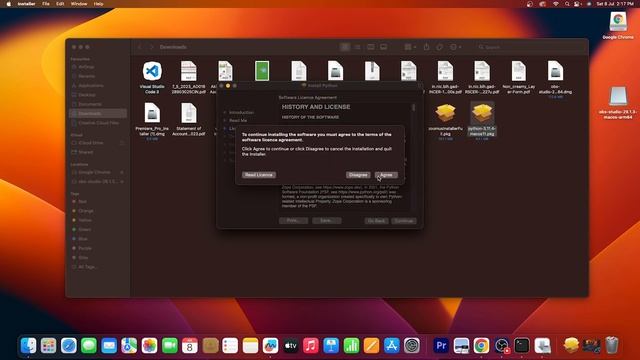Image resolution: width=640 pixels, height=360 pixels.
Task: Click the Finder Share toolbar icon
Action: click(427, 47)
